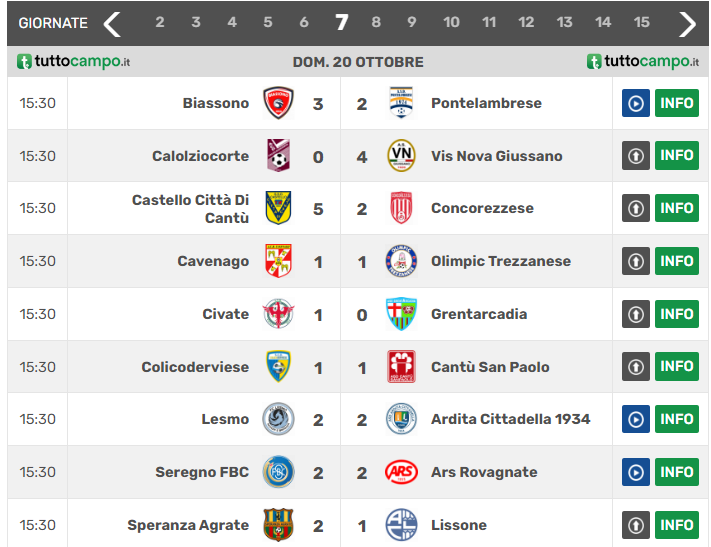Click upload icon for Calolziocorte match
711x547 pixels.
click(635, 156)
